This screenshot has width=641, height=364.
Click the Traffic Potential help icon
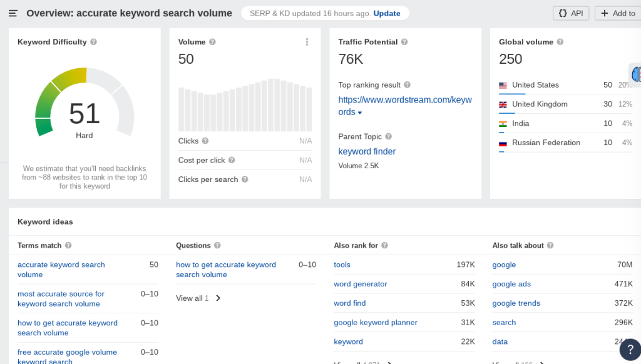(404, 42)
